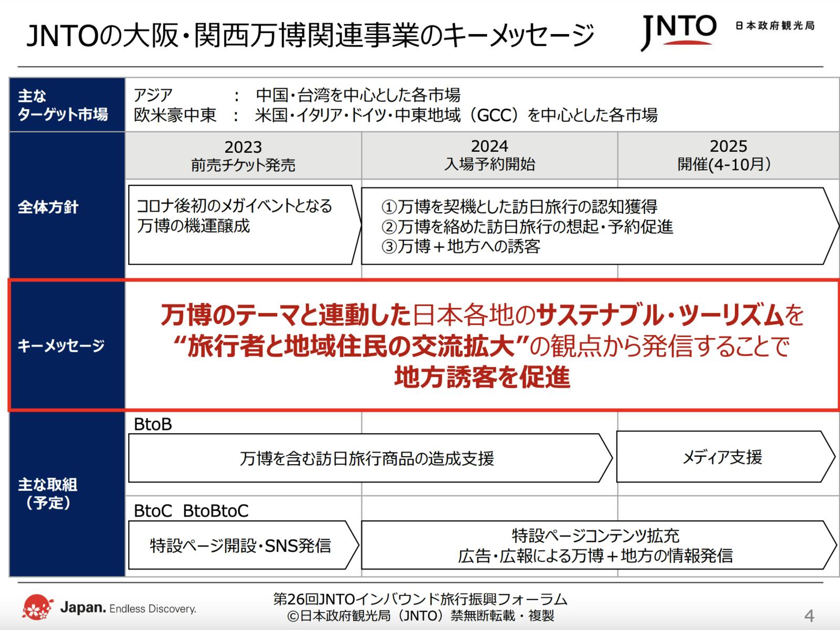This screenshot has height=630, width=840.
Task: Select the text '特設ページコンテンツ拡充'
Action: click(x=596, y=535)
